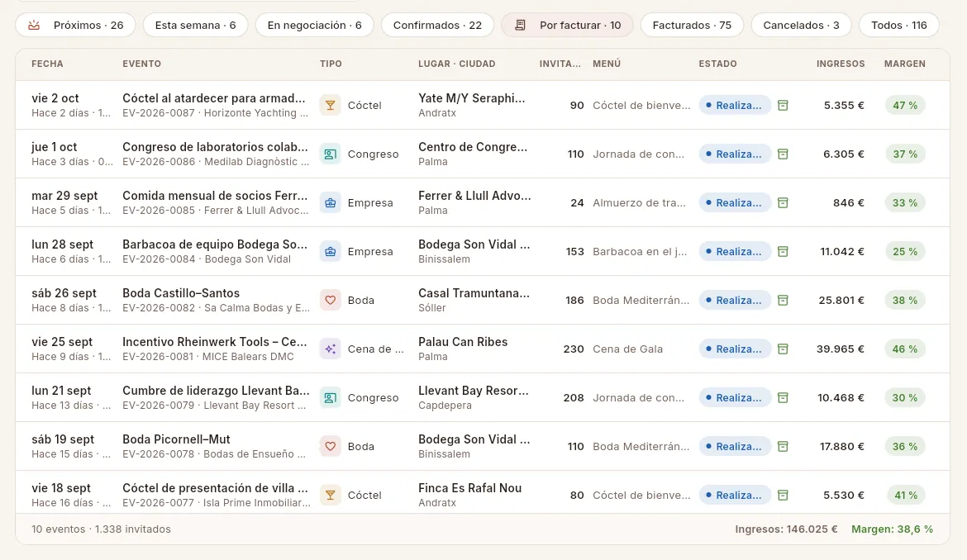
Task: Click menu cell Cena de Gala
Action: [628, 349]
